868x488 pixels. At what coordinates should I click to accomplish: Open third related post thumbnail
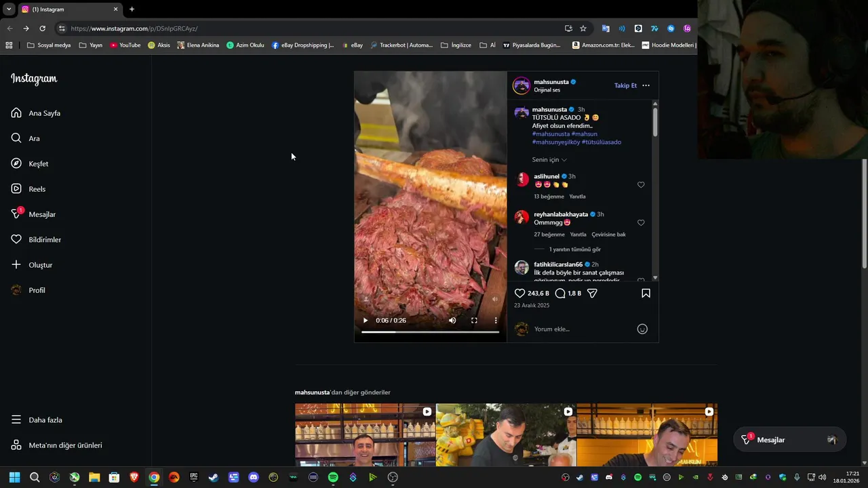click(647, 435)
